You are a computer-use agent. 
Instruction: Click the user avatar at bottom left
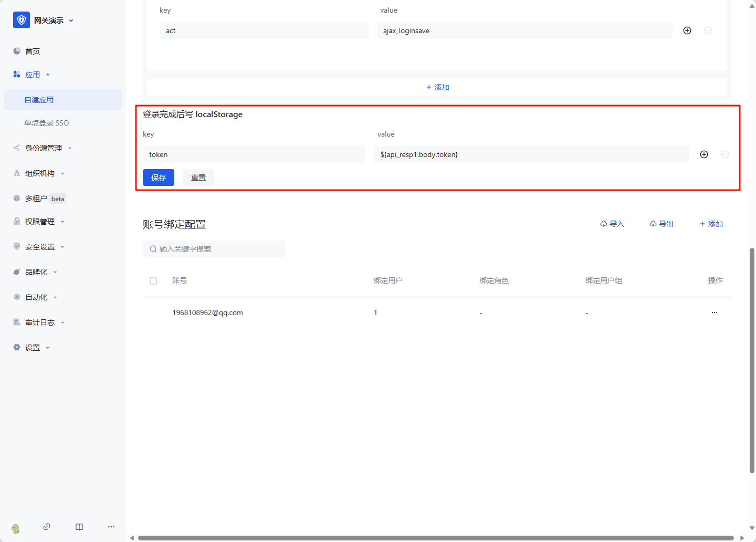(15, 528)
